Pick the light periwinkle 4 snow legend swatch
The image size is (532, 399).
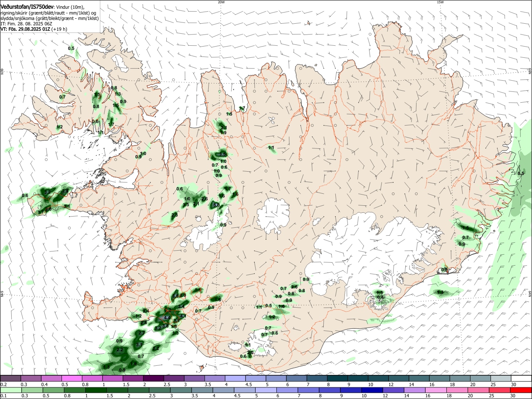235,379
